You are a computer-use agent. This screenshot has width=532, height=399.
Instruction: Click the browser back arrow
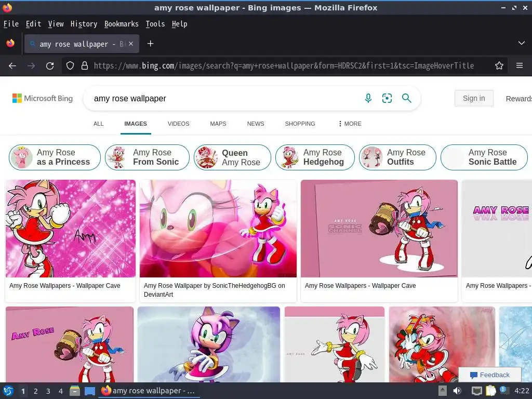click(x=12, y=66)
